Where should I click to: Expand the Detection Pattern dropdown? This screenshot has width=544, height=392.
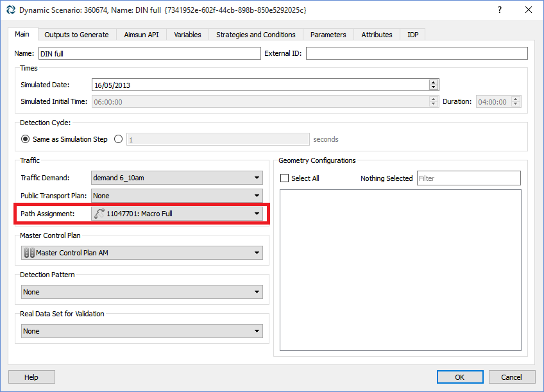142,292
